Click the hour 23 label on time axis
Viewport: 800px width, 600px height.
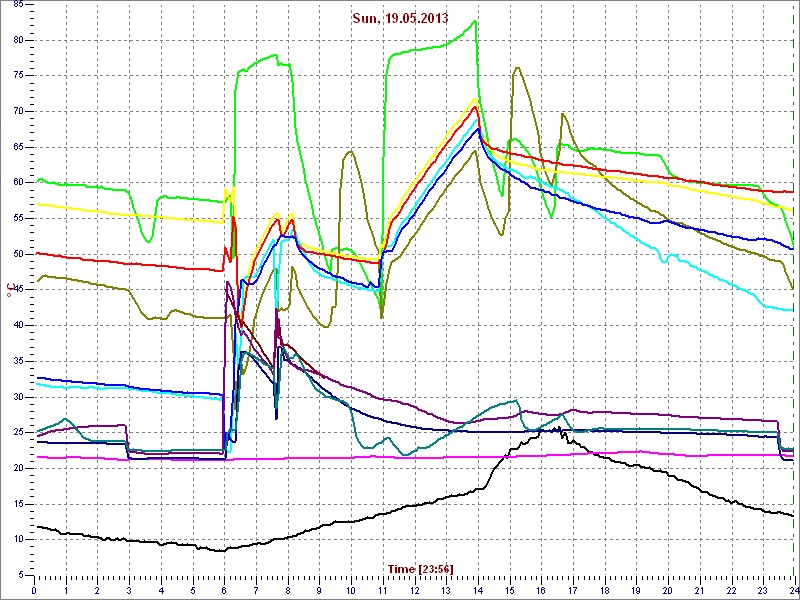(763, 590)
